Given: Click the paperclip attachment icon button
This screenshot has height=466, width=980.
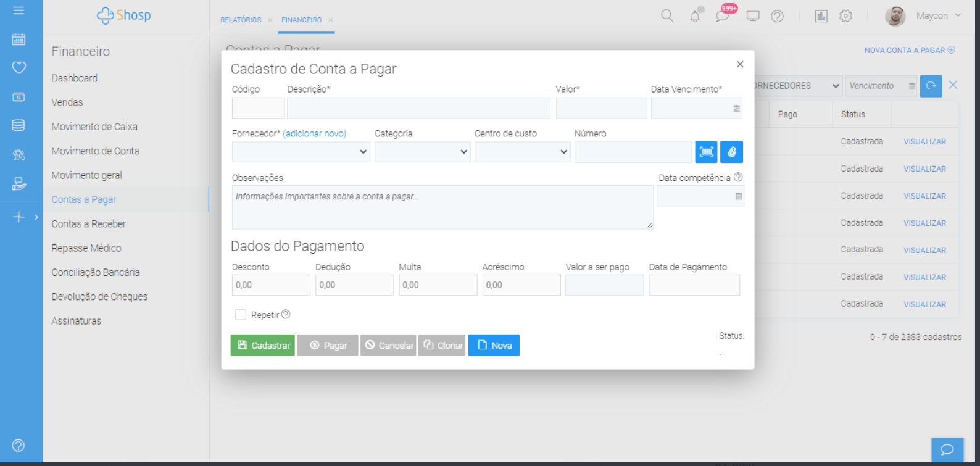Looking at the screenshot, I should click(731, 152).
